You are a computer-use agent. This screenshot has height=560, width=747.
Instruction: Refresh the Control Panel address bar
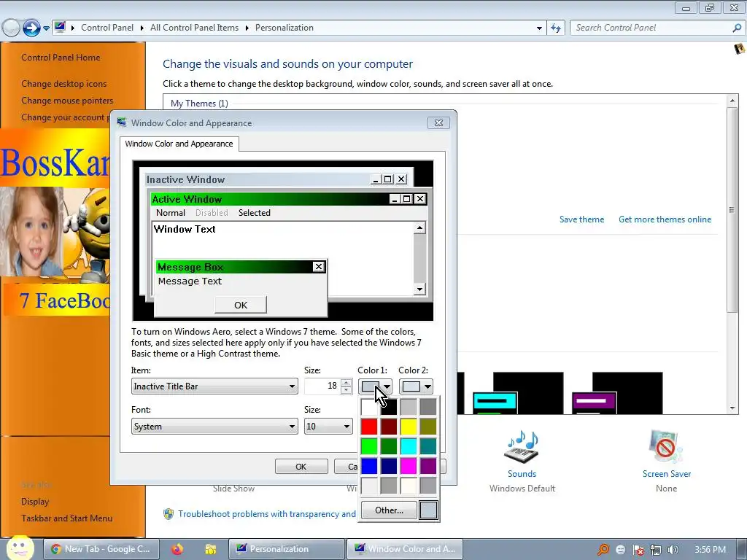(555, 28)
